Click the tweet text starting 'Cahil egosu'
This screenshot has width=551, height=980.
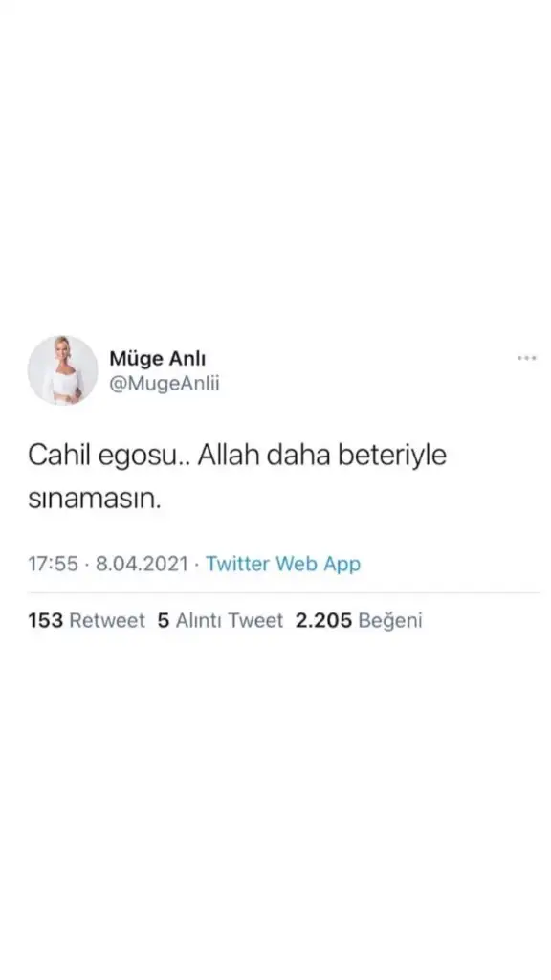coord(237,477)
